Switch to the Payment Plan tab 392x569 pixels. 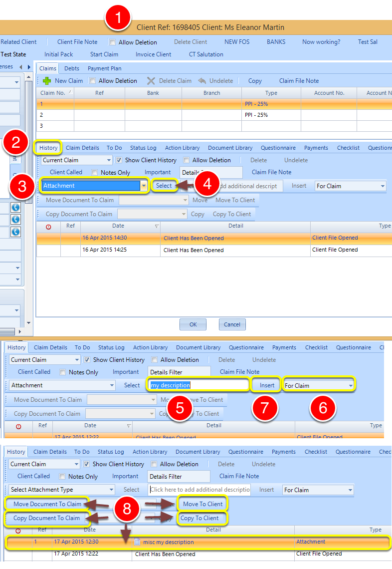click(104, 68)
